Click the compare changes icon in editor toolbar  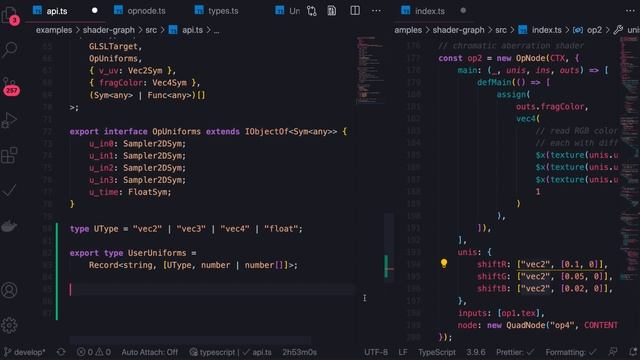click(312, 11)
